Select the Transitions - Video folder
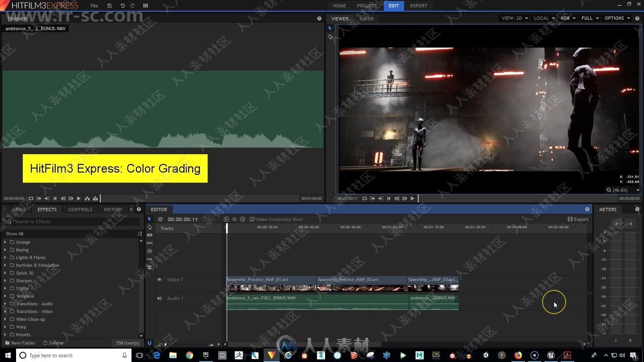The width and height of the screenshot is (644, 362). pos(34,311)
